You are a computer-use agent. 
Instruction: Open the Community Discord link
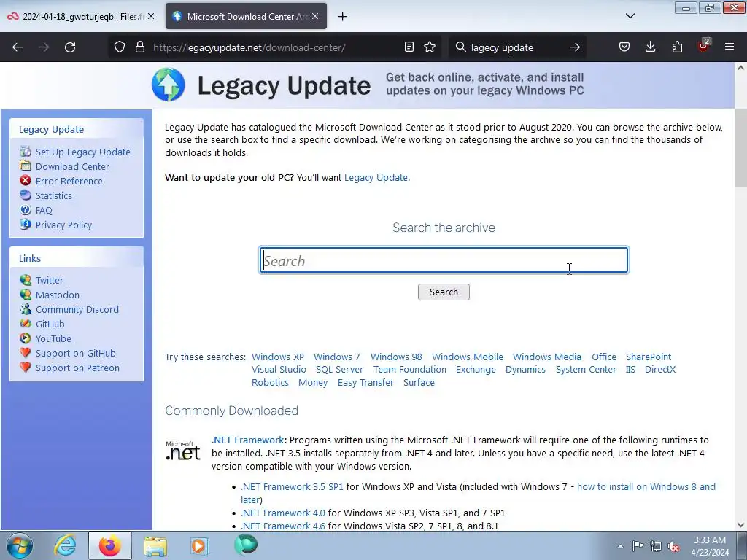(x=77, y=309)
